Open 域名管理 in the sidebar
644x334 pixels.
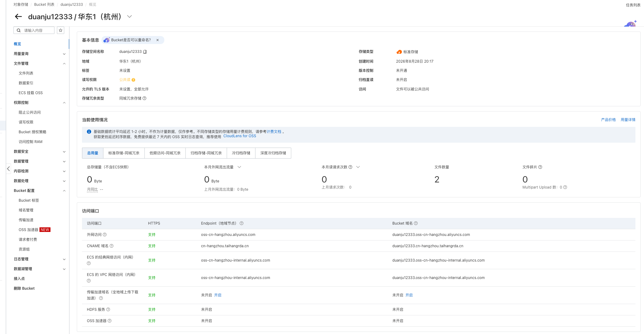tap(26, 210)
